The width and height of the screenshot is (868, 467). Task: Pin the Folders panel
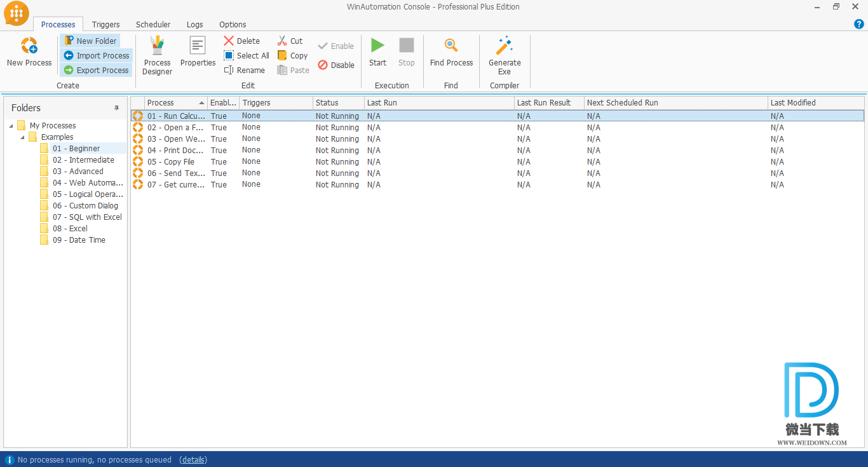tap(116, 108)
